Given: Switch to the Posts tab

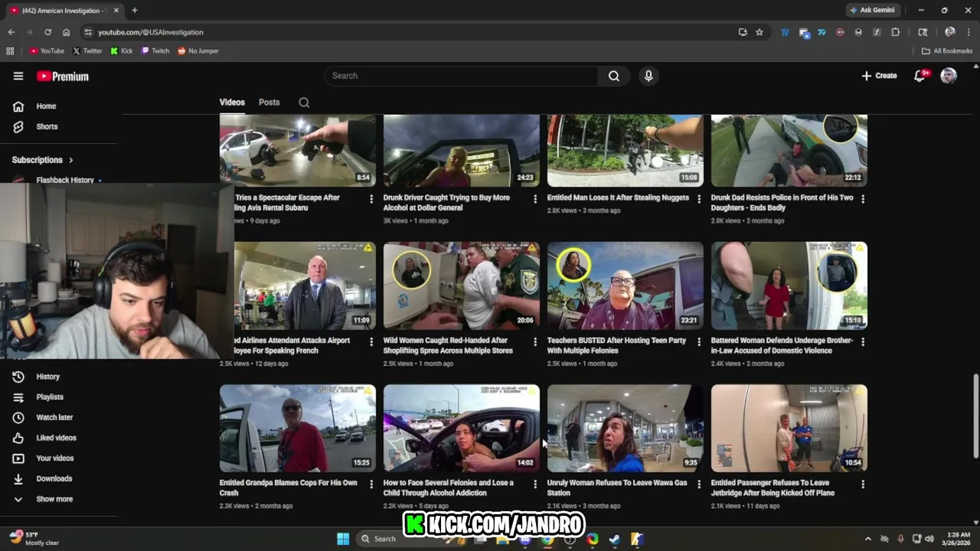Looking at the screenshot, I should [269, 103].
